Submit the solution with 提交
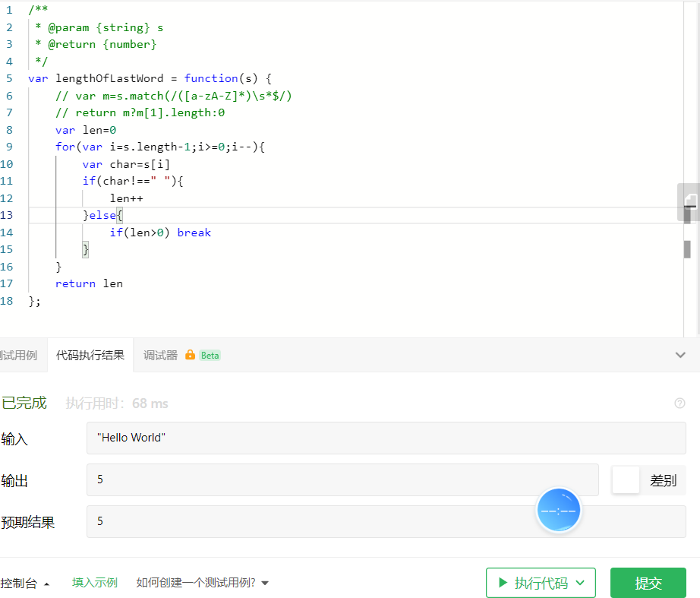The width and height of the screenshot is (700, 598). click(x=648, y=582)
